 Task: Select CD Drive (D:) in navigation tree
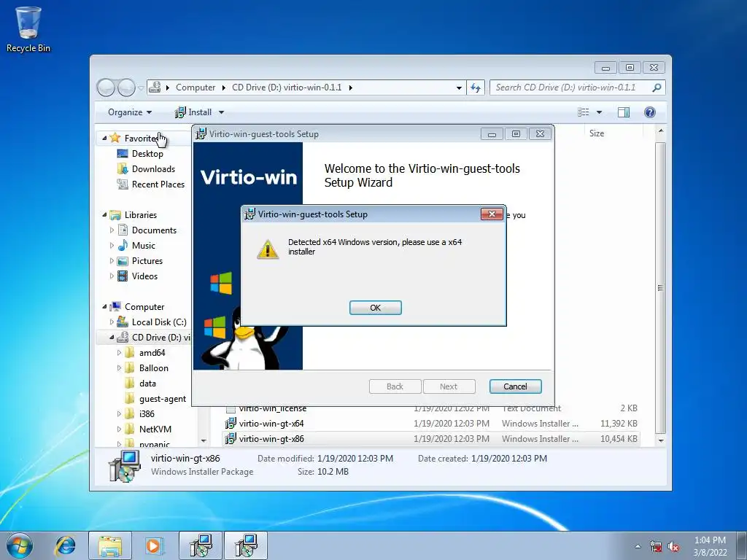[x=161, y=337]
